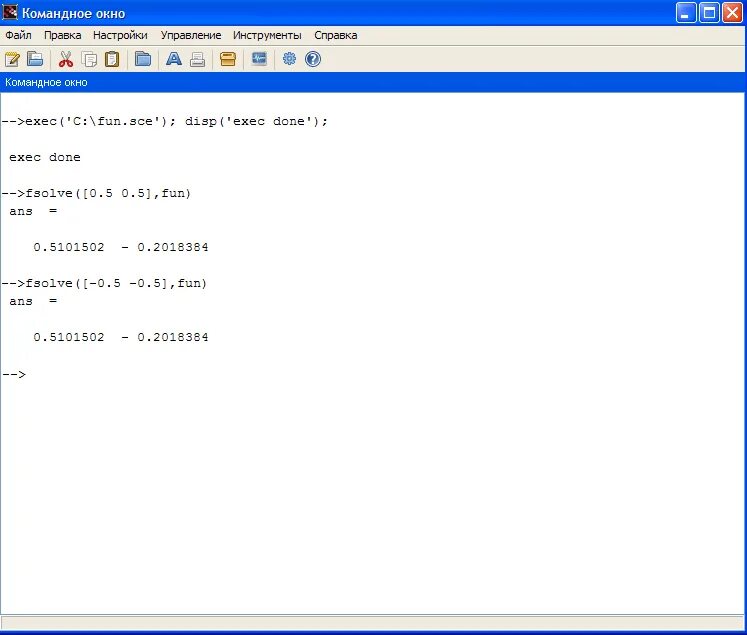The height and width of the screenshot is (635, 747).
Task: Open the help question mark icon
Action: (x=313, y=59)
